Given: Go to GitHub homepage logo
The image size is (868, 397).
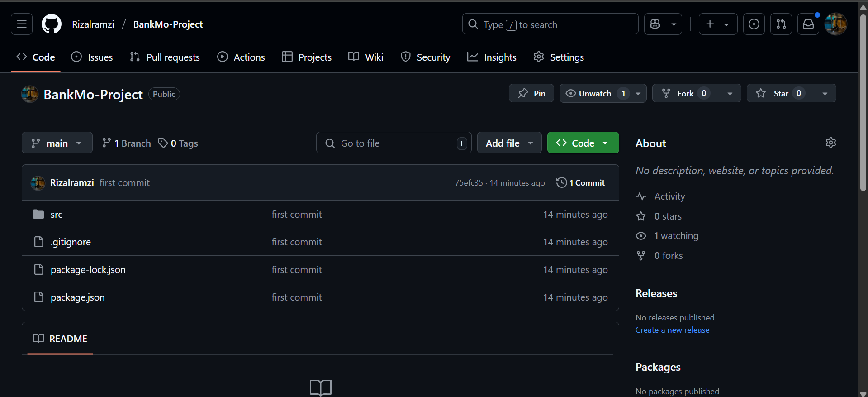Looking at the screenshot, I should point(52,24).
